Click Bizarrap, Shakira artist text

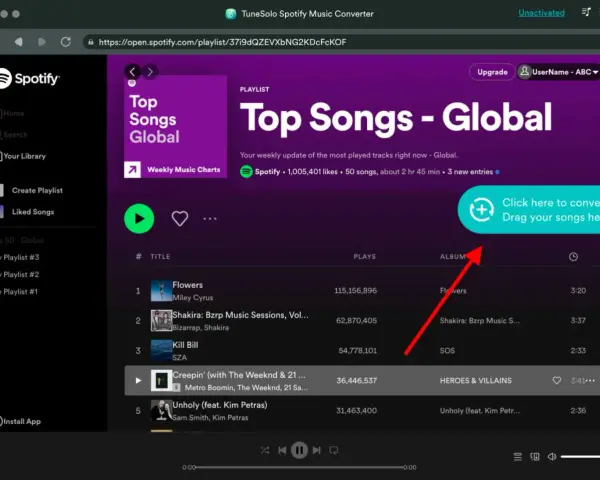coord(201,328)
